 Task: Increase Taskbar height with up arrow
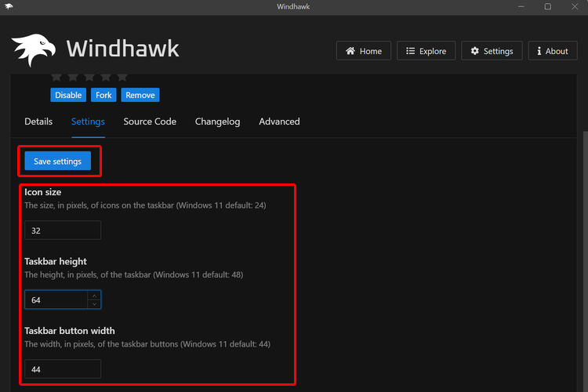click(94, 296)
